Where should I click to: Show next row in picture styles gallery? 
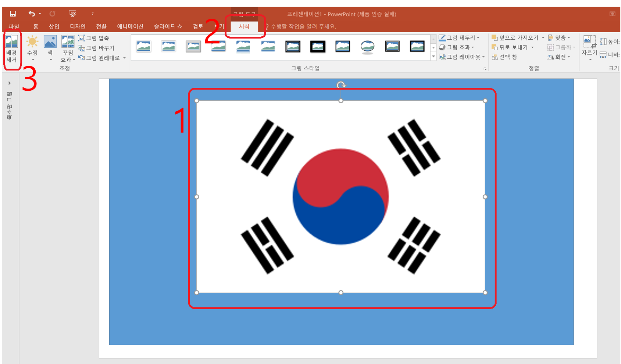tap(433, 48)
